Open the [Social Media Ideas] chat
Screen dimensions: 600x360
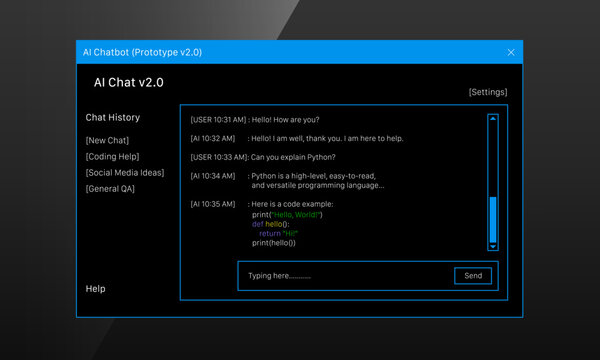coord(125,173)
